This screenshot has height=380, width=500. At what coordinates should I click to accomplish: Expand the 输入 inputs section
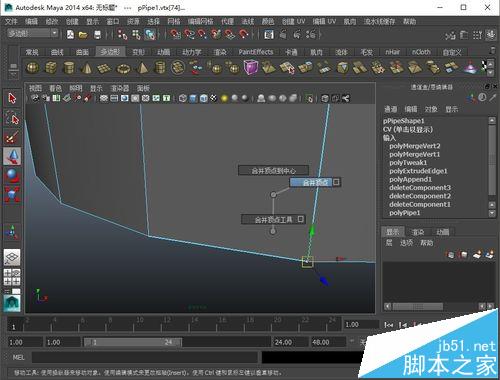389,138
